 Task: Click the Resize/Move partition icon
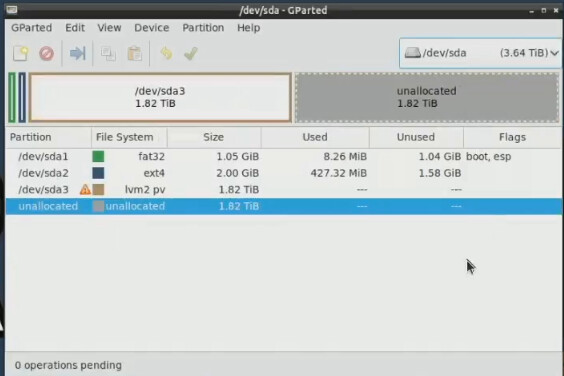pos(77,54)
